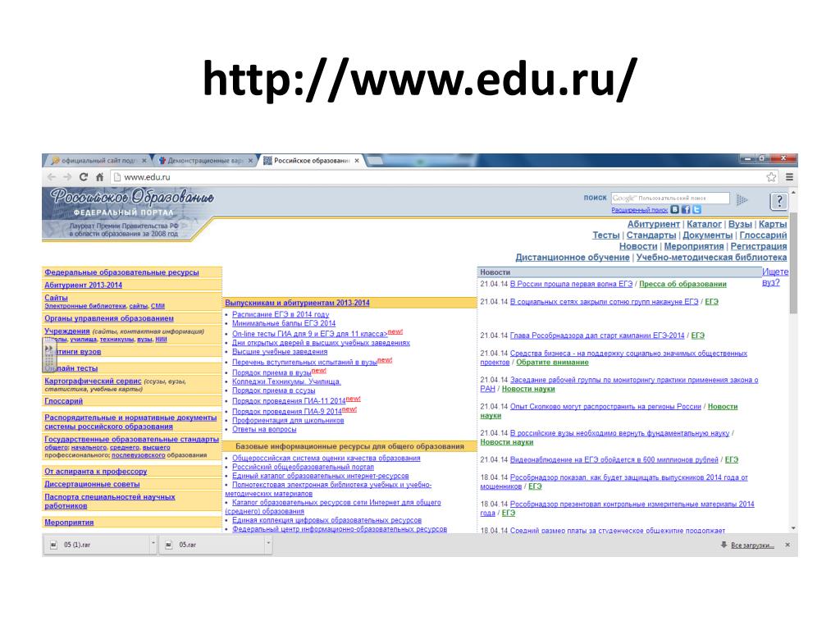Open Минимальные баллы ЕГЭ 2014 link
The image size is (840, 630).
point(284,323)
